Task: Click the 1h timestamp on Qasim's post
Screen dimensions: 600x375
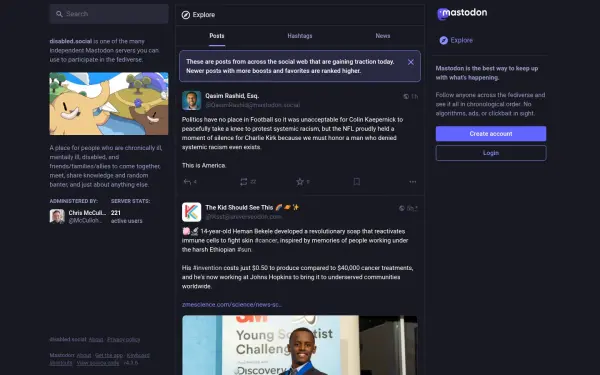Action: point(414,96)
